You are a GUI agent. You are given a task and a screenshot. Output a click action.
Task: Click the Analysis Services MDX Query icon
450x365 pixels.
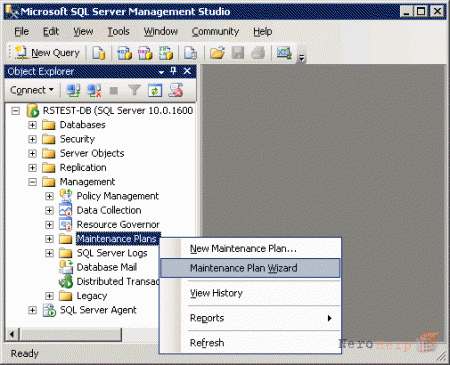[x=125, y=53]
